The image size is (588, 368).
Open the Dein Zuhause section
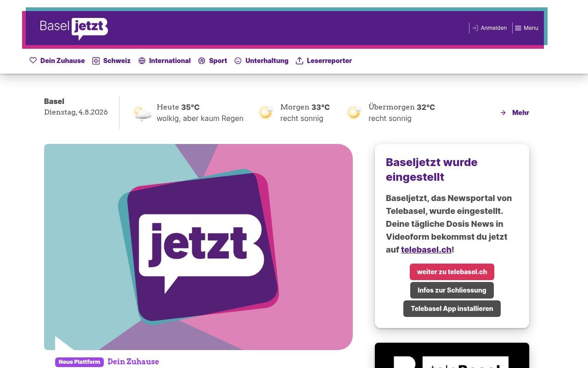[62, 61]
